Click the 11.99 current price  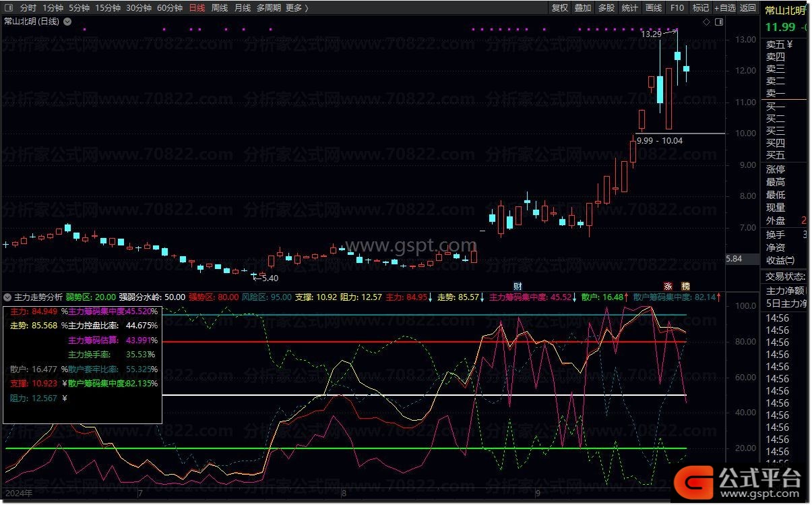point(780,28)
